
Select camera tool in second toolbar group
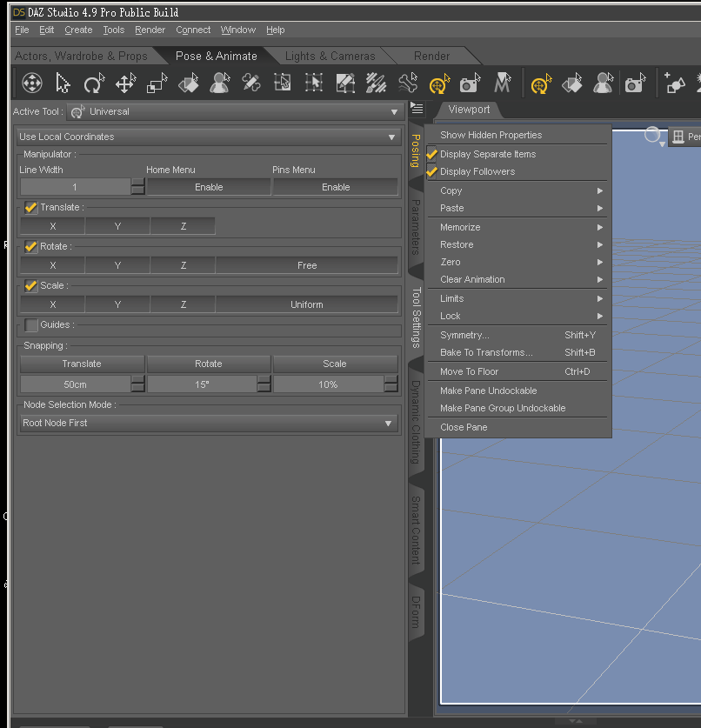[635, 83]
